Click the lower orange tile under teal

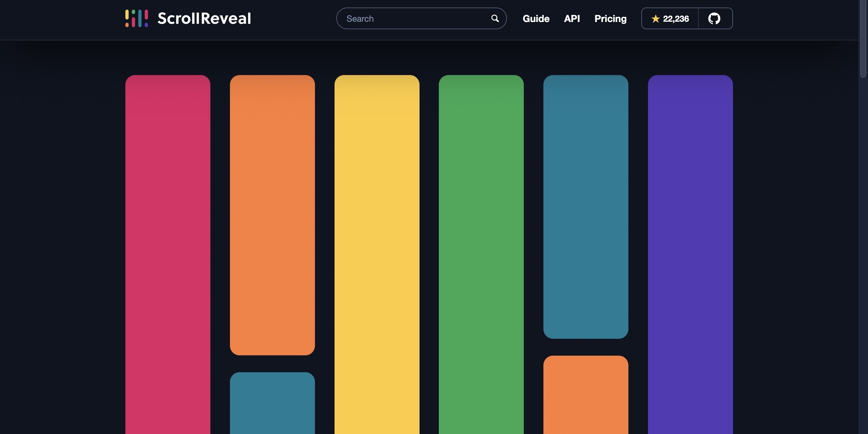tap(586, 395)
